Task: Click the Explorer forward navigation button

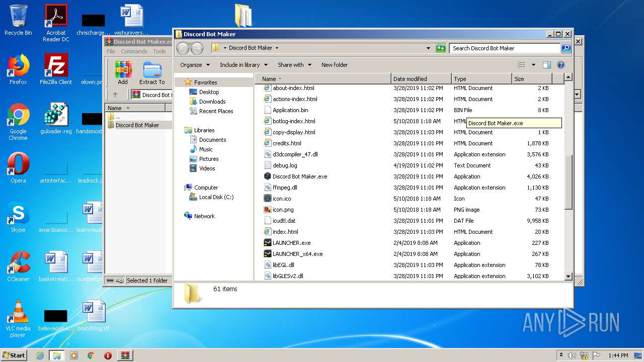Action: (x=197, y=48)
